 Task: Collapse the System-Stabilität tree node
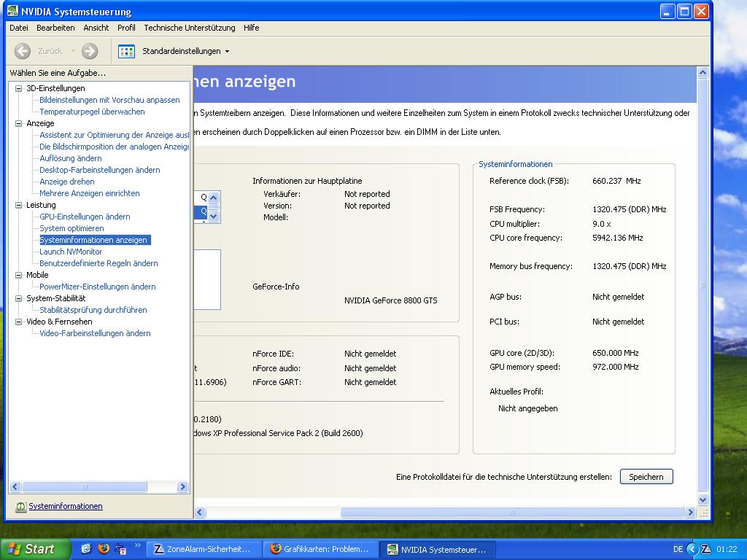point(18,298)
